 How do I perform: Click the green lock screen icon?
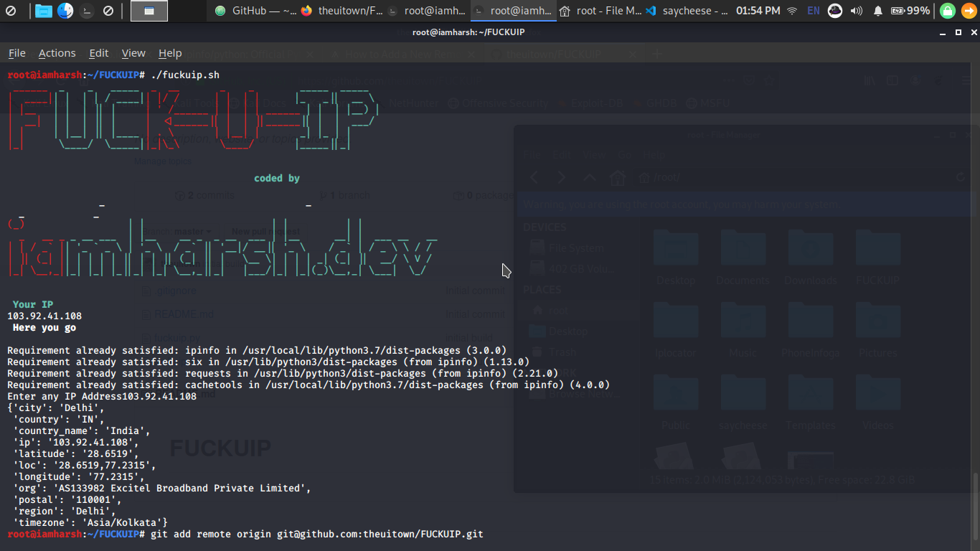pos(947,11)
